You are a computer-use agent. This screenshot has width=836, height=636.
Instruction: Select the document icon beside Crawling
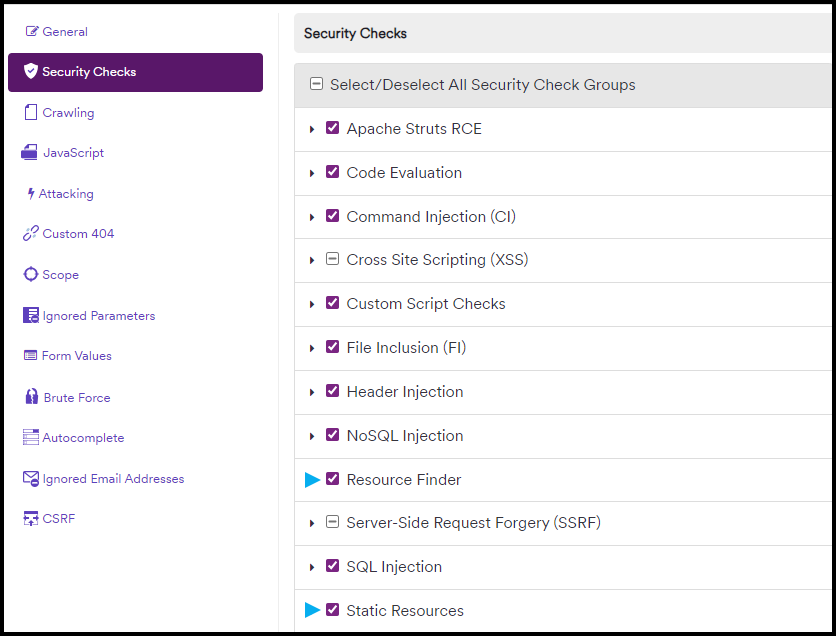[31, 112]
